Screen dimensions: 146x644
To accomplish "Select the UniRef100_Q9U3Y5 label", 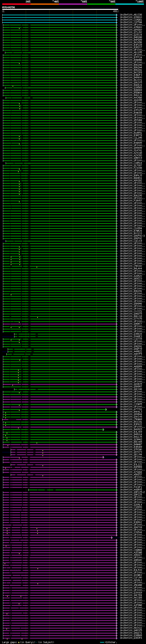I will click(x=131, y=82).
